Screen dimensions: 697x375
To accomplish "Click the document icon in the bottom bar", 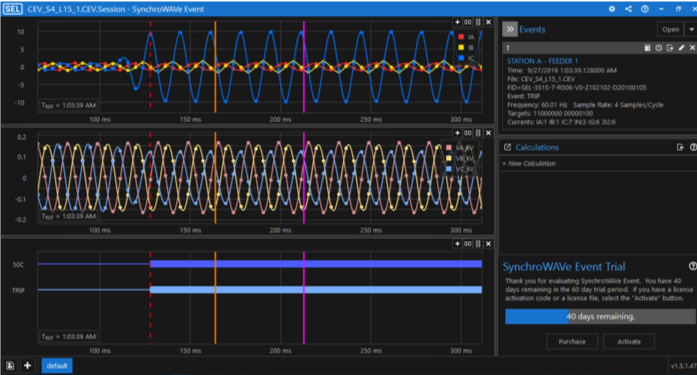I will [x=10, y=366].
